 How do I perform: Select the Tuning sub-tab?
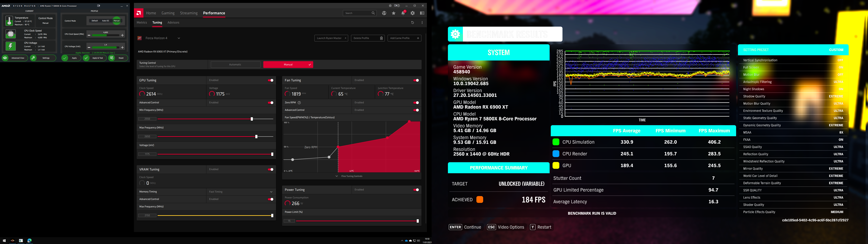(x=157, y=23)
